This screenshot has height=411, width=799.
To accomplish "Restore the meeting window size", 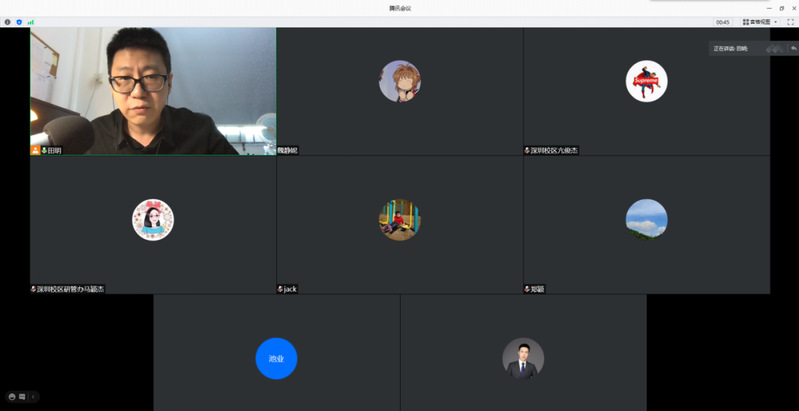I will click(x=781, y=8).
